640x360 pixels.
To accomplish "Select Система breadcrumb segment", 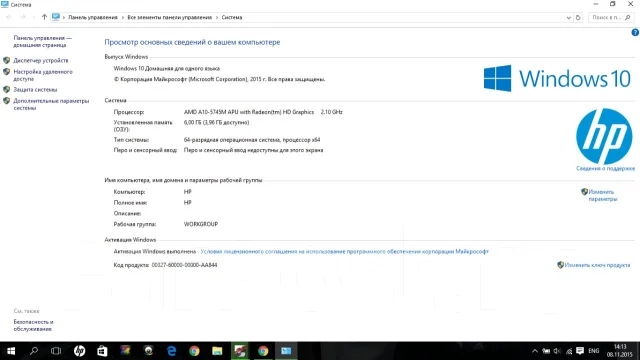I will coord(232,18).
